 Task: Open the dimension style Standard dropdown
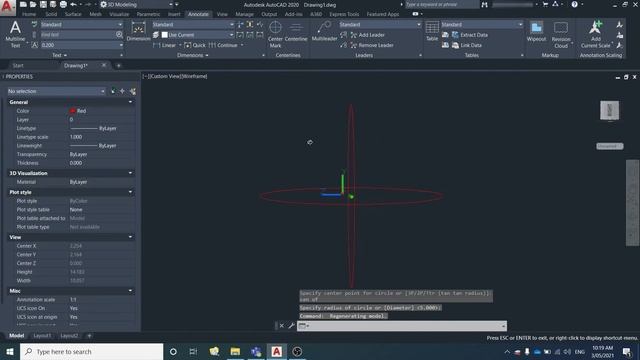[193, 24]
